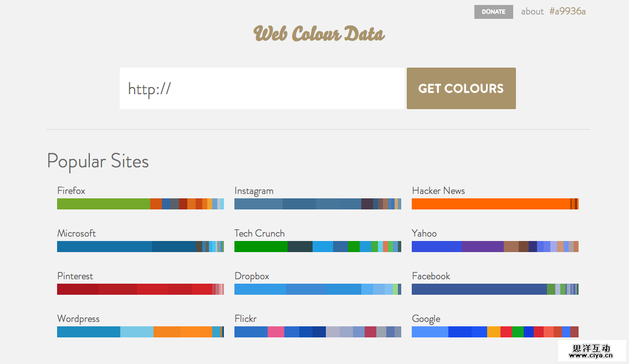Focus the http:// URL input field

point(262,89)
